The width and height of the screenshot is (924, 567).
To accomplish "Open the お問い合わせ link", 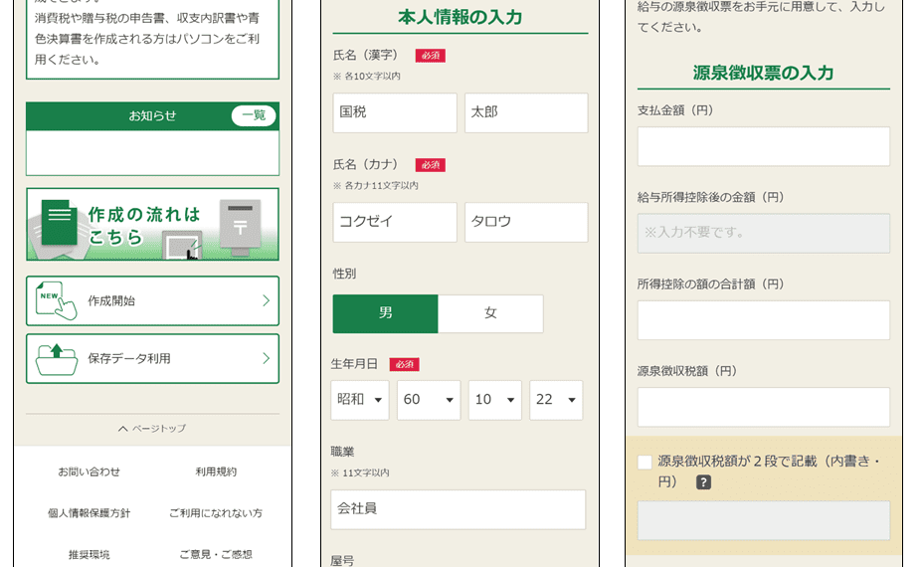I will coord(89,472).
